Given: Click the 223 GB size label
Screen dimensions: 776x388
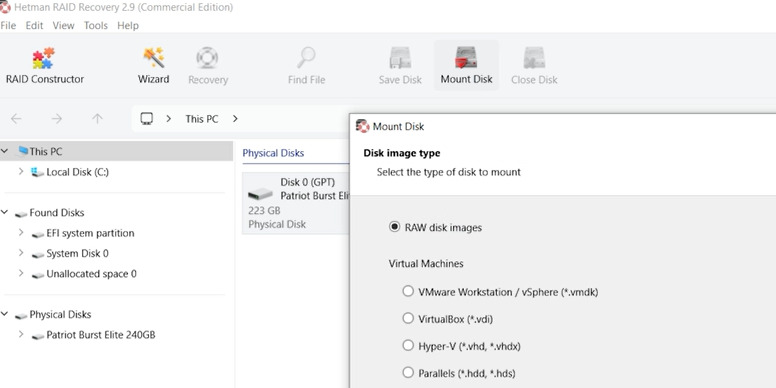Looking at the screenshot, I should coord(264,210).
